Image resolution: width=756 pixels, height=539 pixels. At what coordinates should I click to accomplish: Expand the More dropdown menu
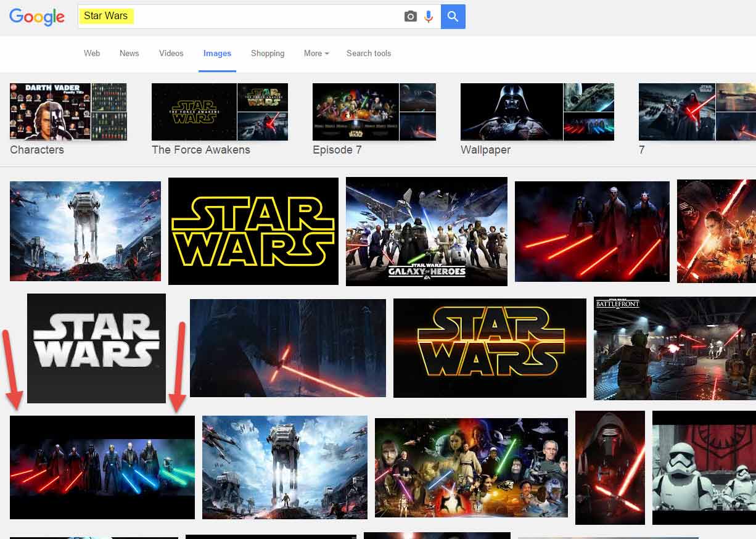316,54
